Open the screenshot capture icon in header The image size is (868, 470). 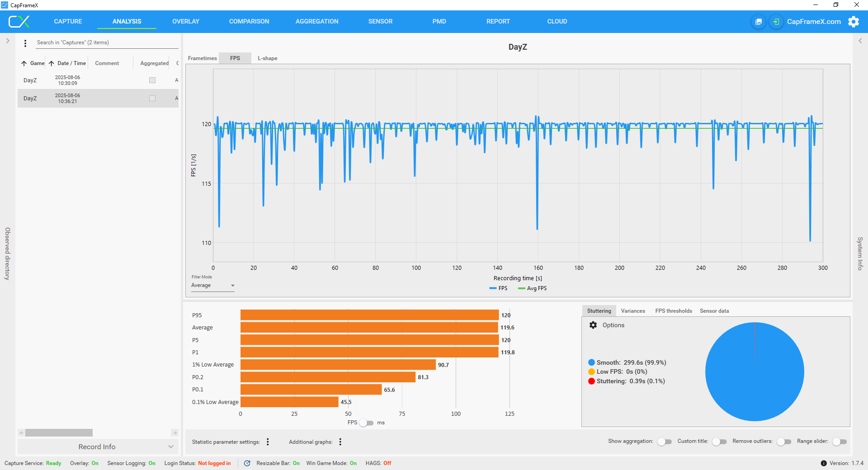point(759,22)
